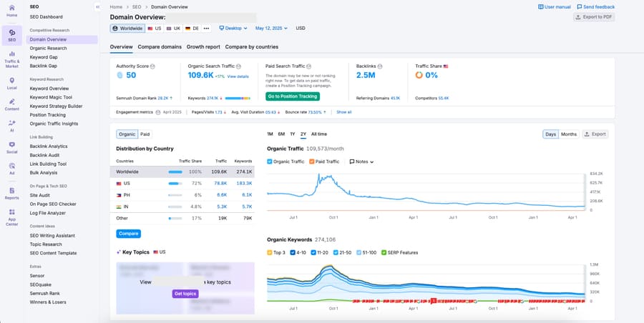Image resolution: width=644 pixels, height=323 pixels.
Task: Click the Traffic Share US flag
Action: pos(446,66)
